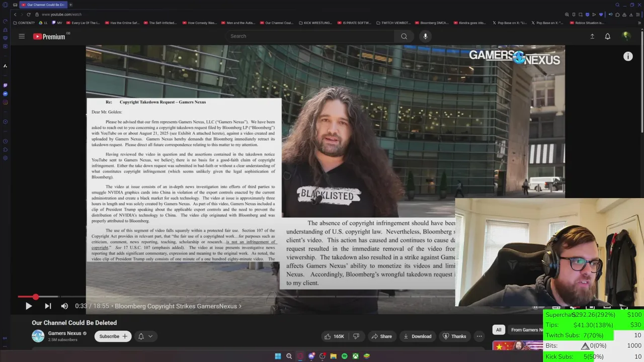The image size is (644, 362).
Task: Open the YouTube notifications bell
Action: (607, 36)
